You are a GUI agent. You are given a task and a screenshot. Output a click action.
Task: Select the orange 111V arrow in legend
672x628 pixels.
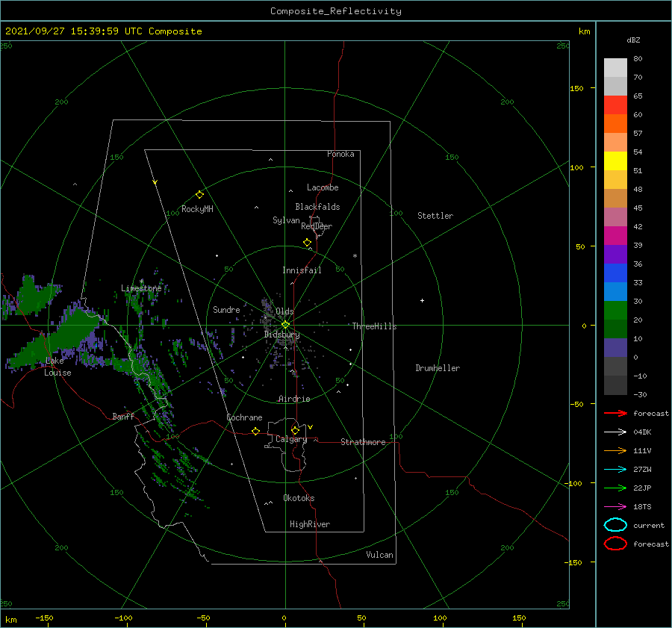pos(615,450)
